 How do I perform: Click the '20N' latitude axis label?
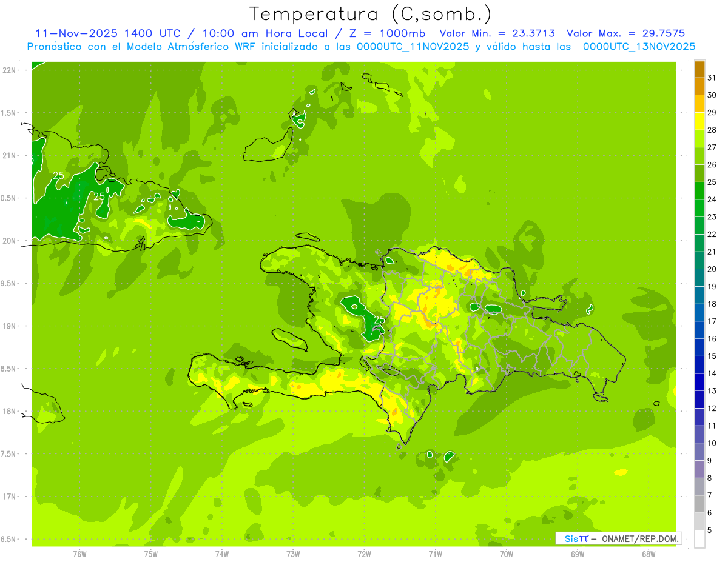9,241
